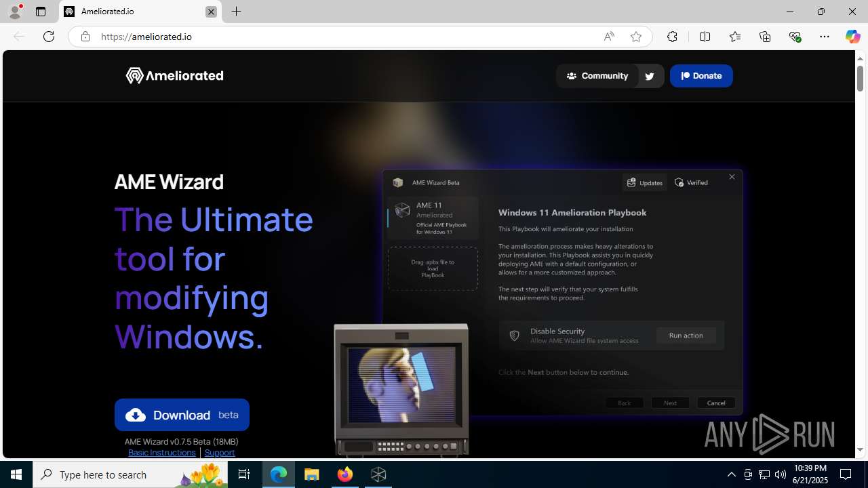Viewport: 868px width, 488px height.
Task: Toggle Split screen view
Action: (x=705, y=37)
